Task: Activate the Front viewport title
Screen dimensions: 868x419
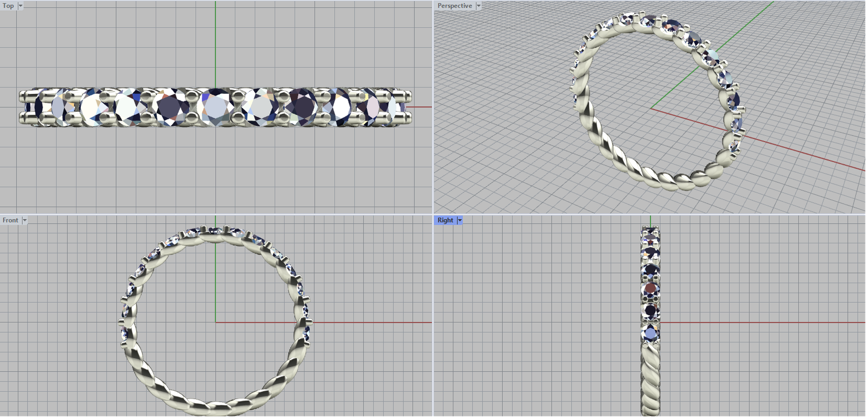Action: [x=10, y=220]
